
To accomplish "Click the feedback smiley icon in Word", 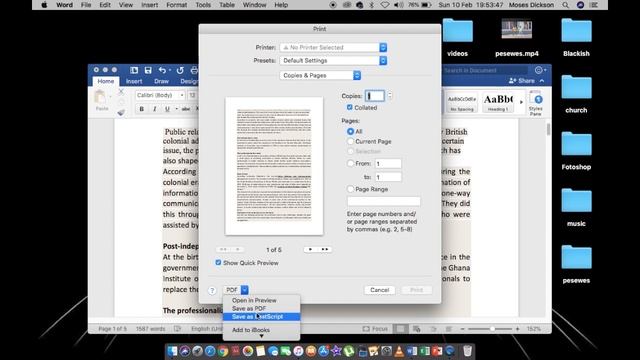I will tap(539, 70).
